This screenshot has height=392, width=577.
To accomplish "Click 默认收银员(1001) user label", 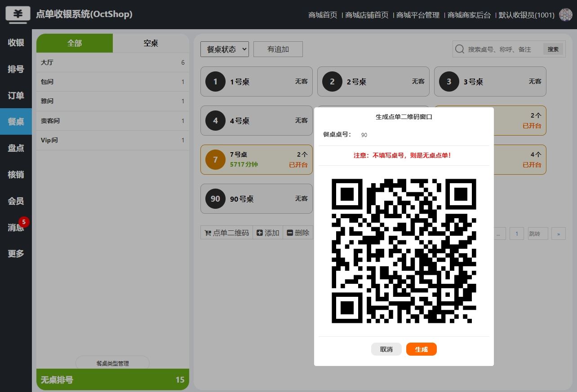I will [x=527, y=15].
